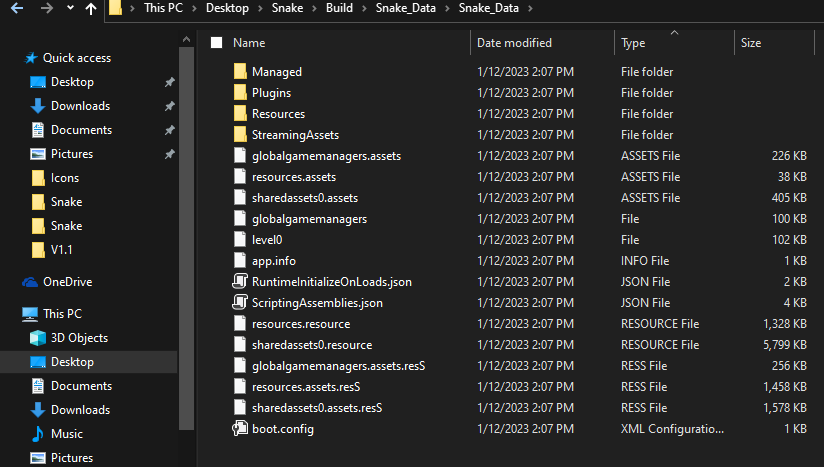Open V1.1 folder in navigation pane
This screenshot has height=467, width=824.
coord(61,250)
